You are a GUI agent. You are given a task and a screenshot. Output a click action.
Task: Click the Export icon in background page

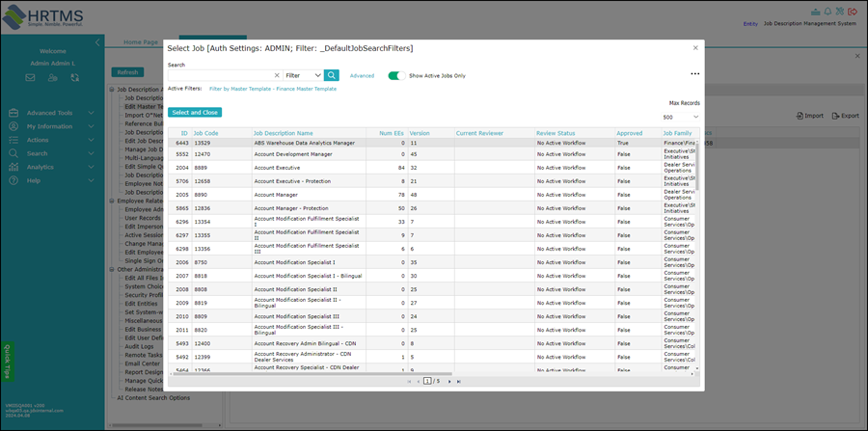click(835, 116)
